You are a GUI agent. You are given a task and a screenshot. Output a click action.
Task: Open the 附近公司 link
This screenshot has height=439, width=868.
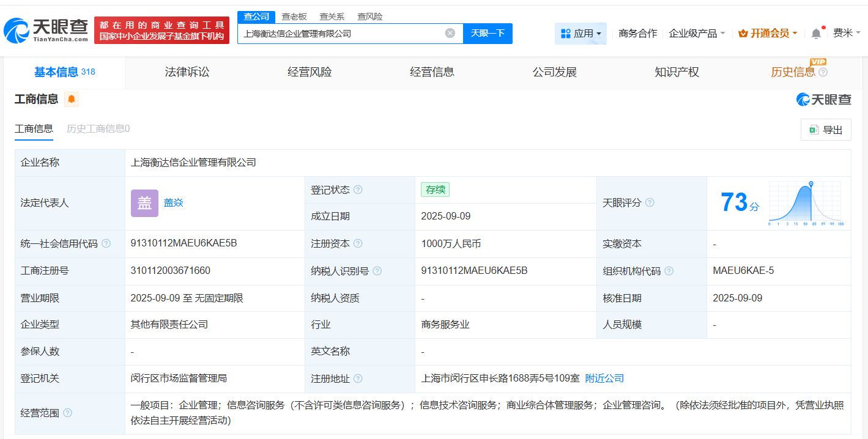tap(604, 378)
